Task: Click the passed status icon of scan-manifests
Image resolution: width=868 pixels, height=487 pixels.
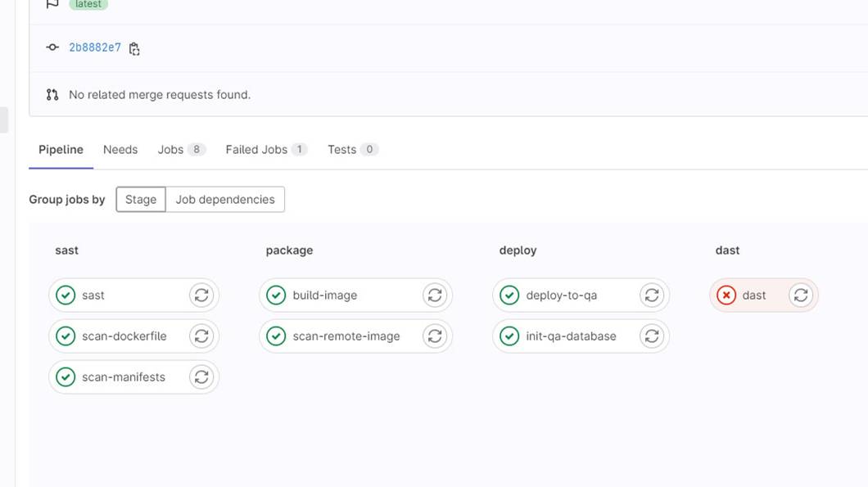Action: click(66, 377)
